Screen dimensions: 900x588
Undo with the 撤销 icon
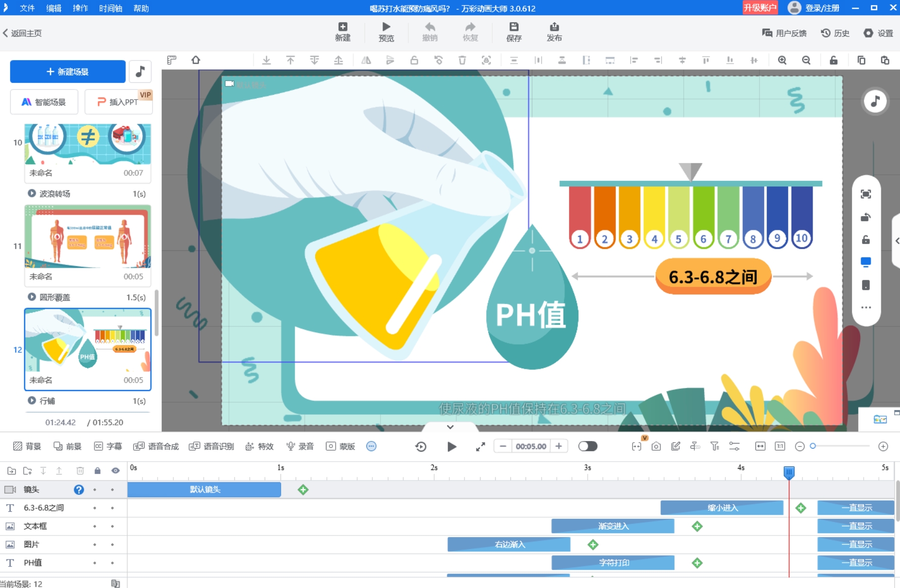tap(430, 31)
